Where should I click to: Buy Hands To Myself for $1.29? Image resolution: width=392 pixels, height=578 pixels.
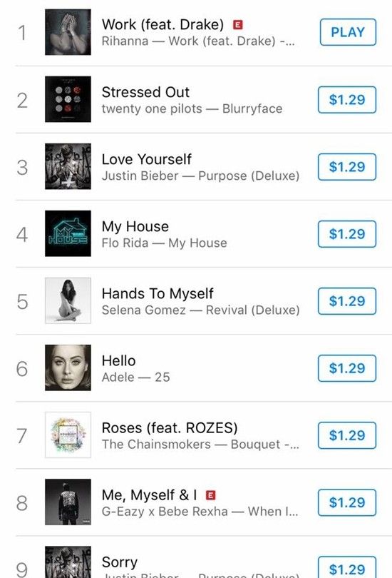347,301
